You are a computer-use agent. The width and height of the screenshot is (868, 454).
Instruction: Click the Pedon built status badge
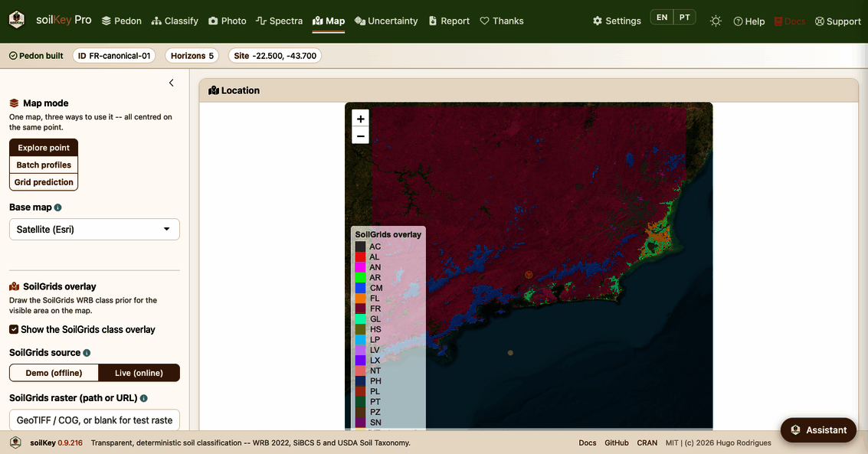point(36,56)
